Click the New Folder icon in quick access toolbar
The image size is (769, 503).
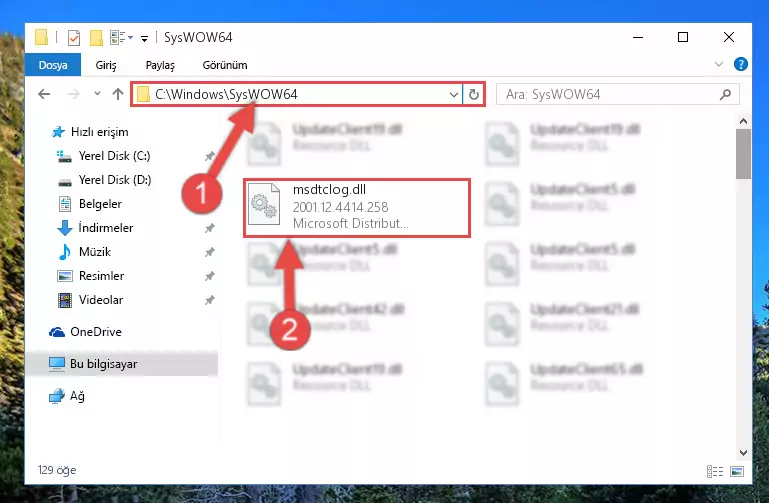click(x=96, y=38)
